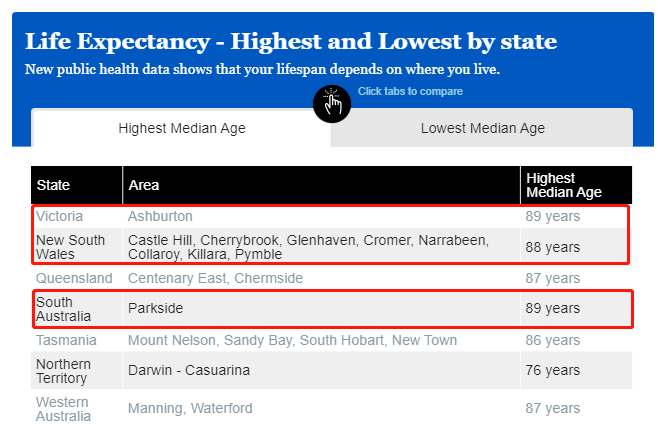658x441 pixels.
Task: Click the Area column header
Action: click(x=321, y=185)
